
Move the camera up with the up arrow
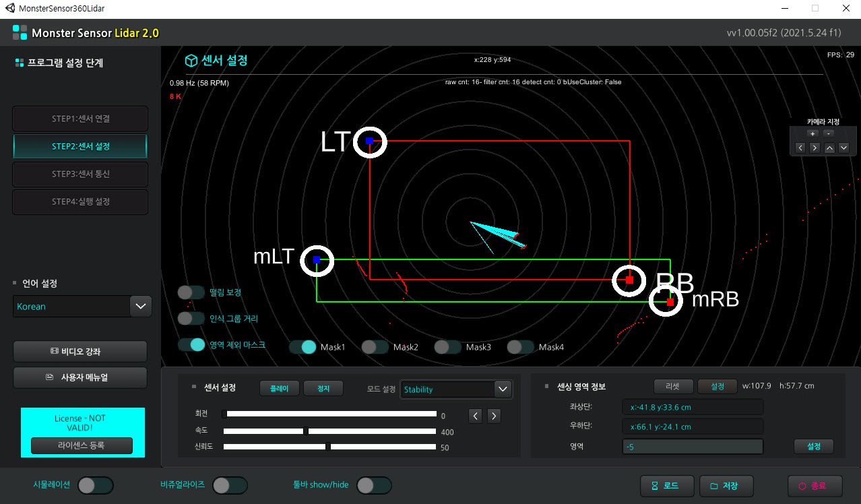point(829,148)
